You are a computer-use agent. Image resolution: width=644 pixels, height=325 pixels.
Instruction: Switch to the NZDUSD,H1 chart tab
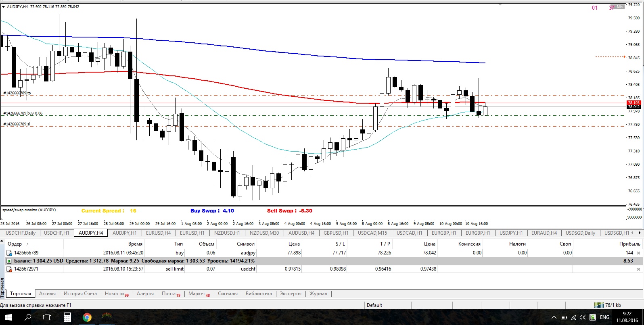(227, 233)
